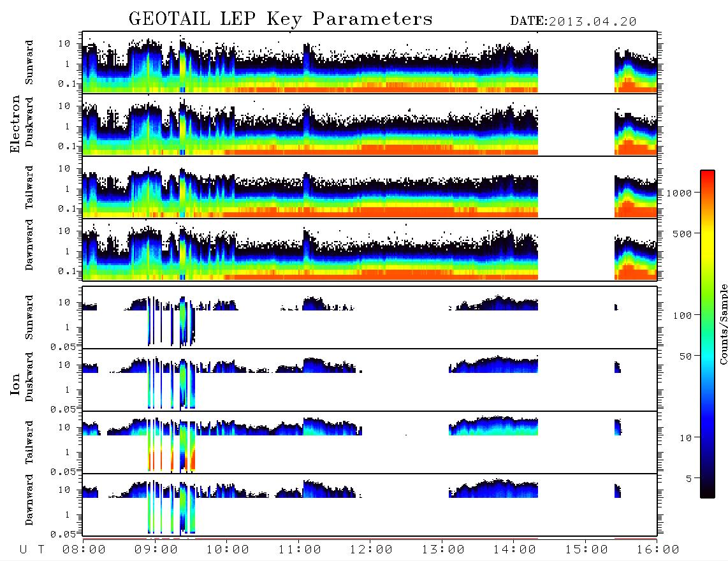This screenshot has width=728, height=561.
Task: Click the 09:00 time tick label
Action: pyautogui.click(x=156, y=550)
